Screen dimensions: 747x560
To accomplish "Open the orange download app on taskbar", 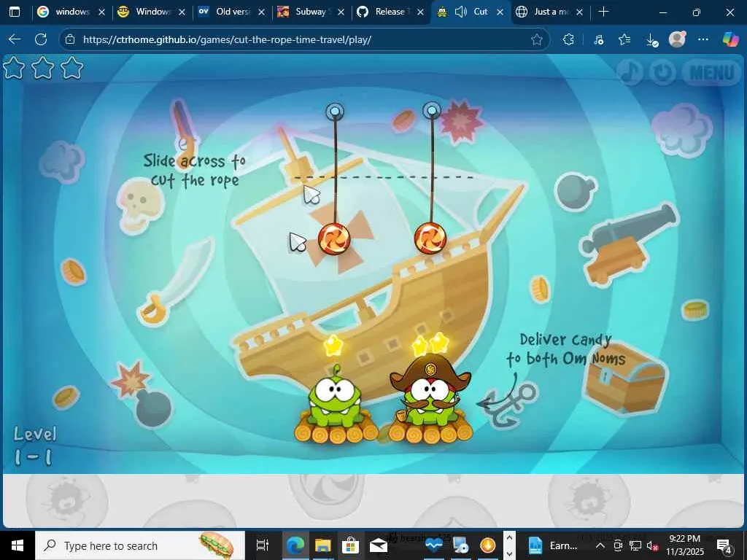I will tap(488, 545).
